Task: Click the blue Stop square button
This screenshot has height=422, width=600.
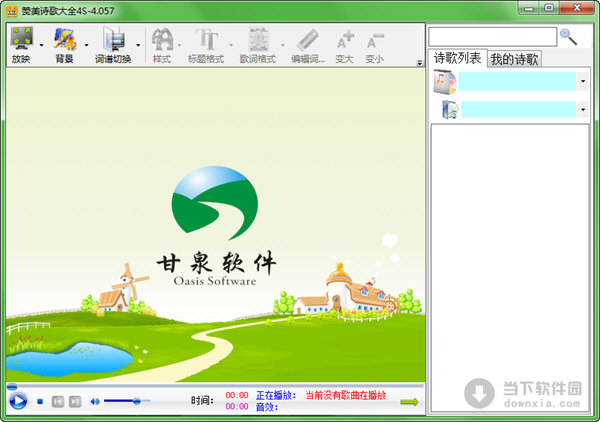Action: click(40, 401)
